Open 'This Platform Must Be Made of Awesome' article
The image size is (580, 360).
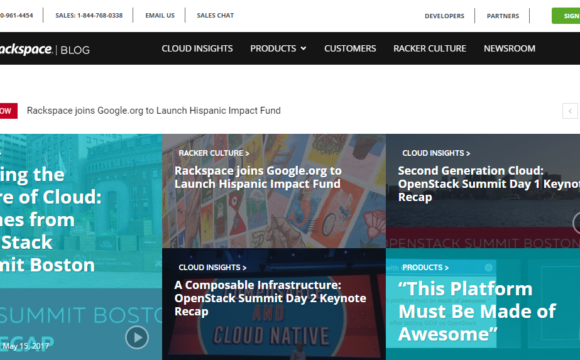click(477, 312)
